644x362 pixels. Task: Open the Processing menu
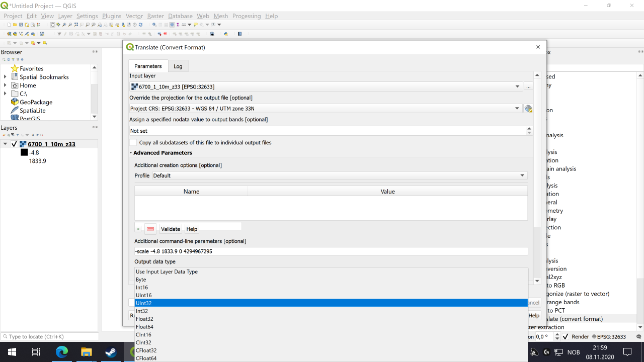click(x=247, y=16)
